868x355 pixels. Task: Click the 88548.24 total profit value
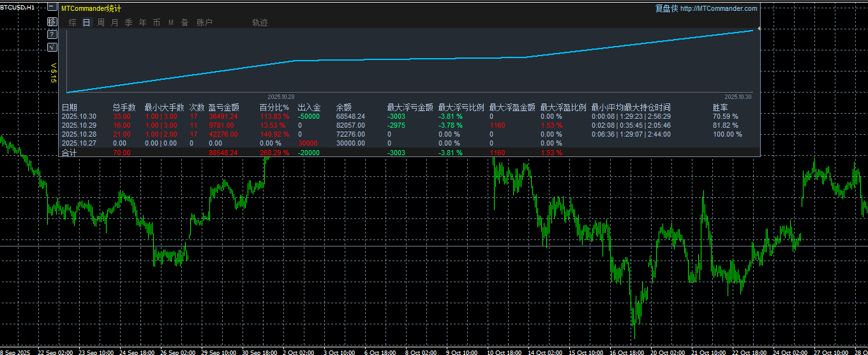coord(223,153)
